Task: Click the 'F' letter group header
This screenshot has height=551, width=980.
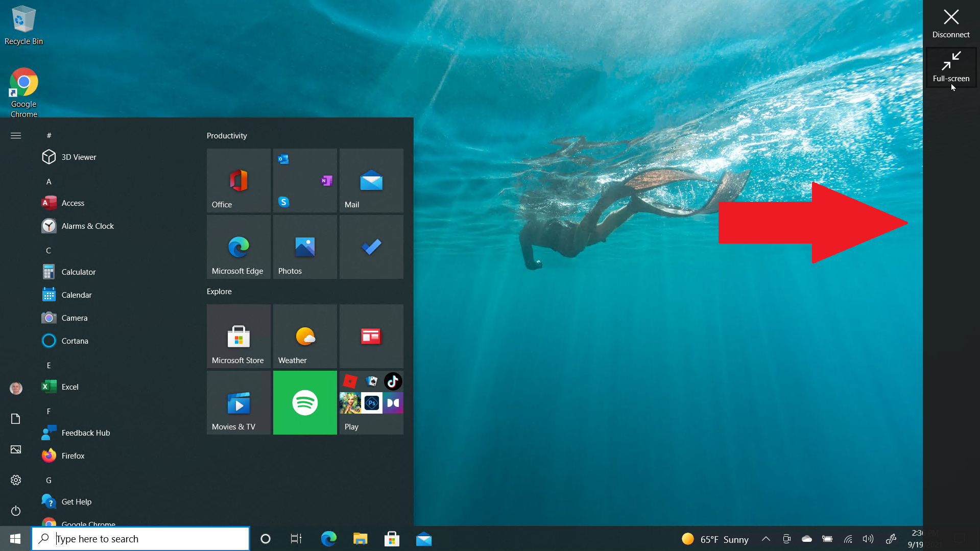Action: tap(49, 411)
